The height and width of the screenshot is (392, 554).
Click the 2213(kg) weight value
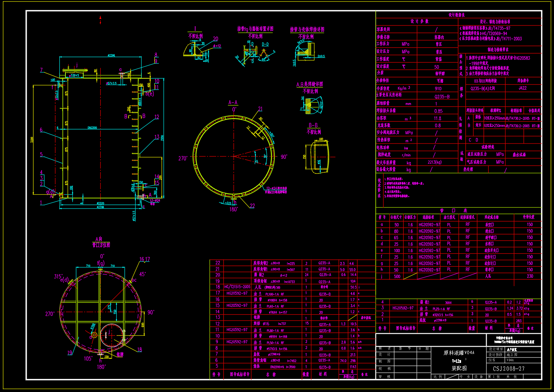pos(435,162)
